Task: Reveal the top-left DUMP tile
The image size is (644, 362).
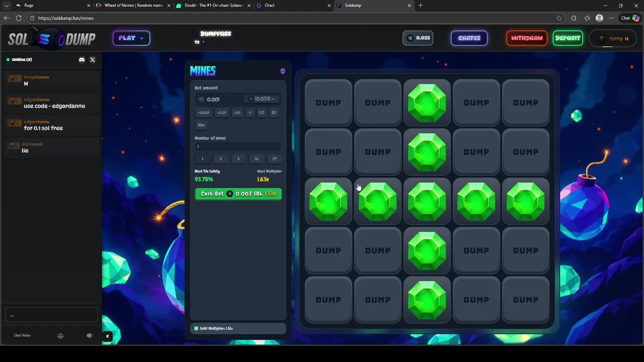Action: (329, 103)
